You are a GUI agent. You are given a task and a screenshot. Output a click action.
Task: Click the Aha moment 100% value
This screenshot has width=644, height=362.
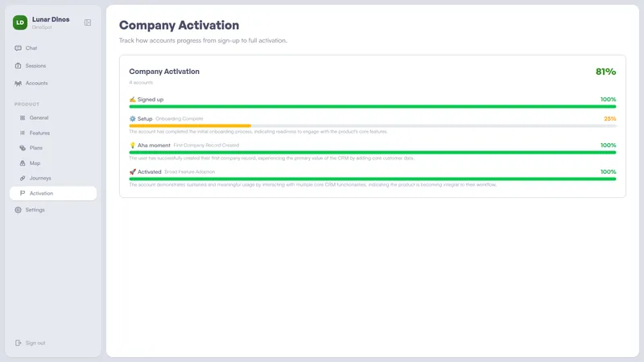pyautogui.click(x=609, y=146)
